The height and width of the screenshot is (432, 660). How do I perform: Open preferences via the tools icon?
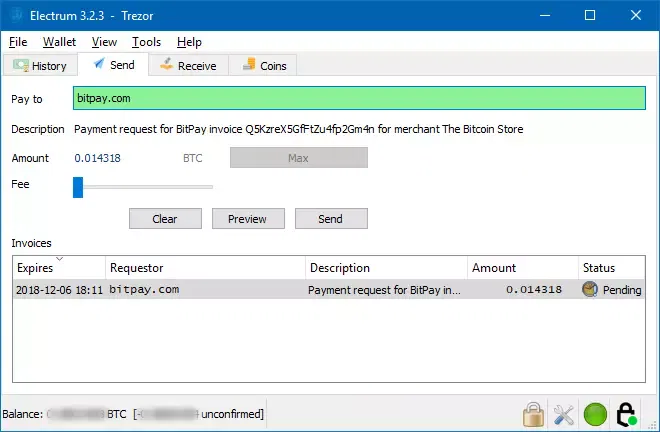coord(564,415)
